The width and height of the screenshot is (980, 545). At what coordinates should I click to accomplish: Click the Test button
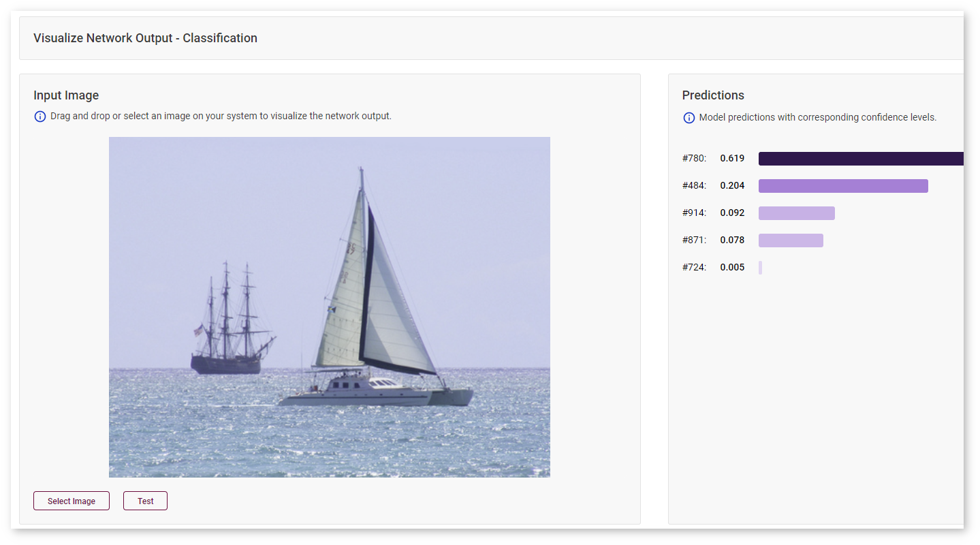click(145, 501)
